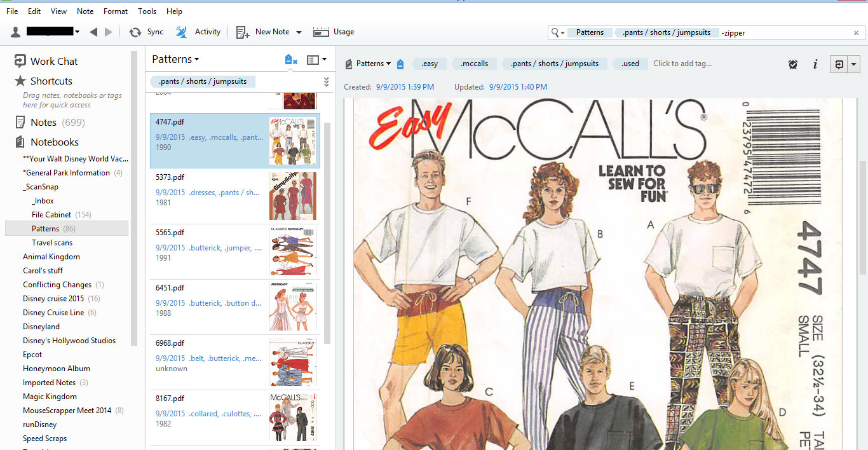This screenshot has width=868, height=450.
Task: Open the Activity feed satellite icon
Action: pyautogui.click(x=182, y=32)
